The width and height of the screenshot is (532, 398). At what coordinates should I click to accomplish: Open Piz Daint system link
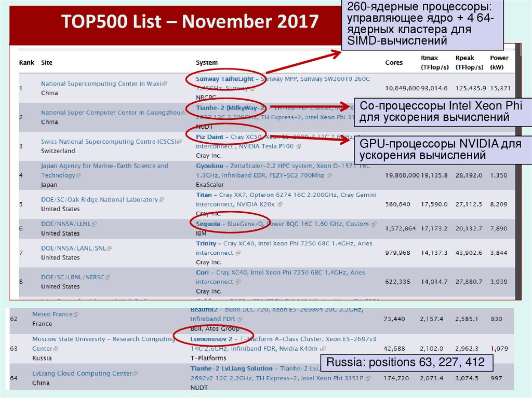pyautogui.click(x=210, y=137)
